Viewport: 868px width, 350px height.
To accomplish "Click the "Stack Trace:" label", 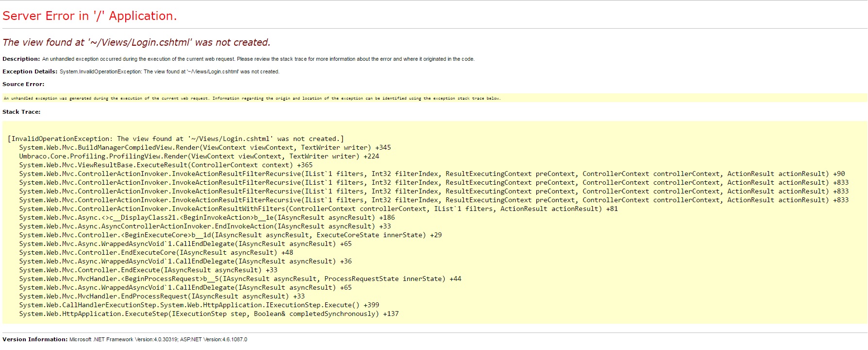I will point(21,112).
